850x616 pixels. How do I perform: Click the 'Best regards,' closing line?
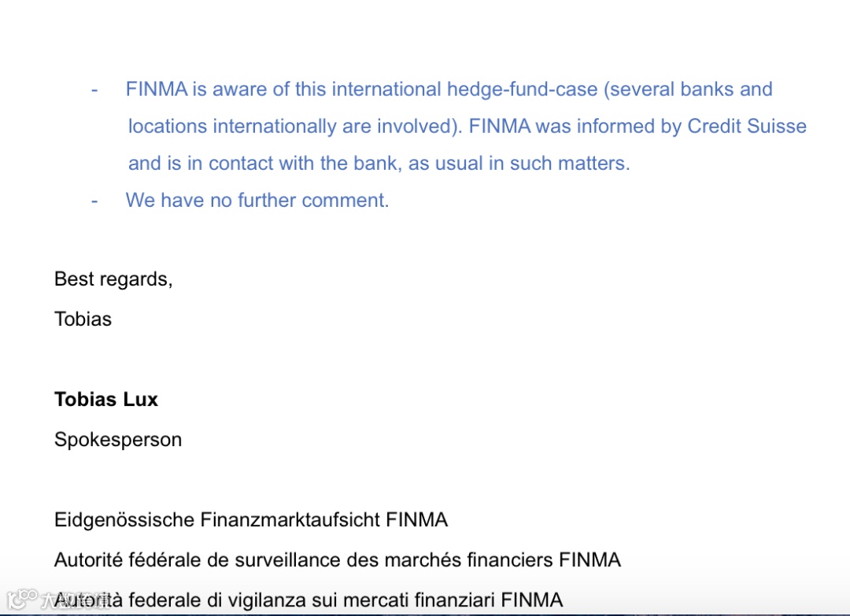pyautogui.click(x=113, y=279)
